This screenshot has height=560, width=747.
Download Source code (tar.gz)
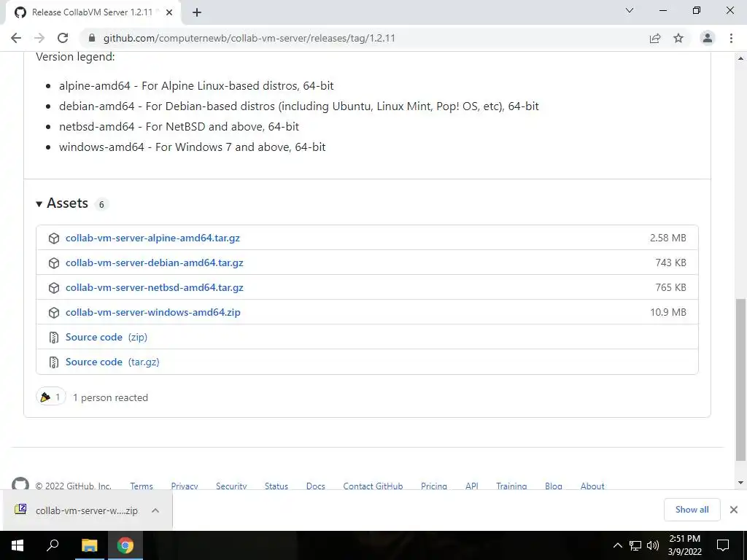pyautogui.click(x=112, y=362)
